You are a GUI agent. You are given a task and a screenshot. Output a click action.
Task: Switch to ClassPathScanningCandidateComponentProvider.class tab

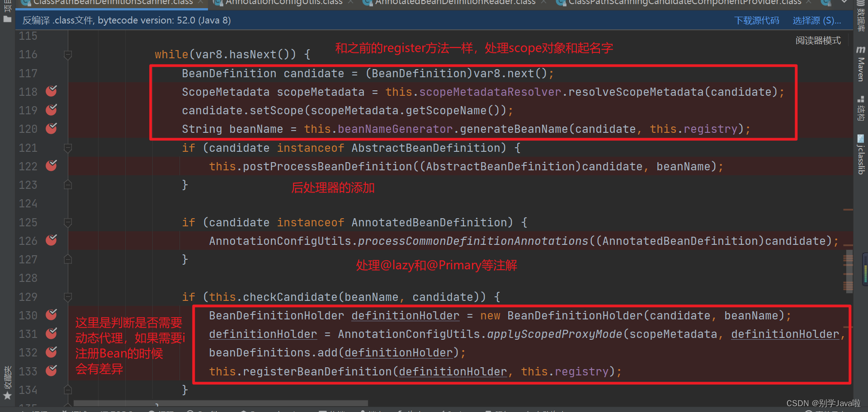tap(683, 3)
